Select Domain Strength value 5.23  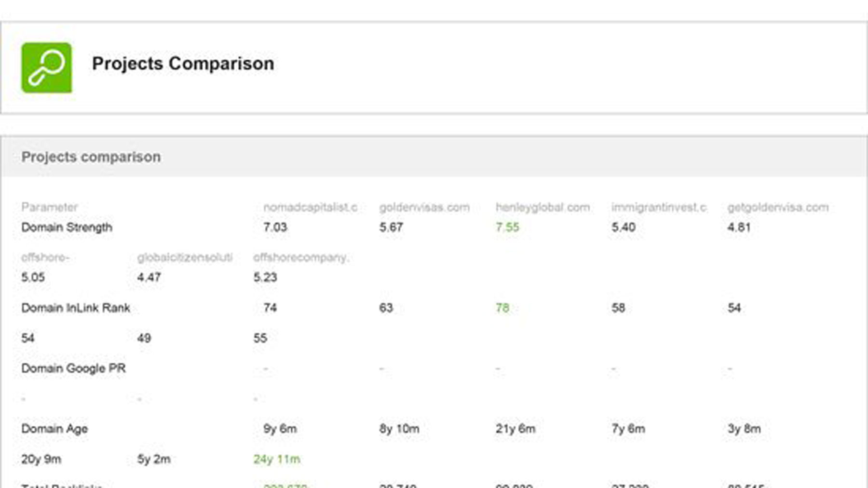(265, 277)
